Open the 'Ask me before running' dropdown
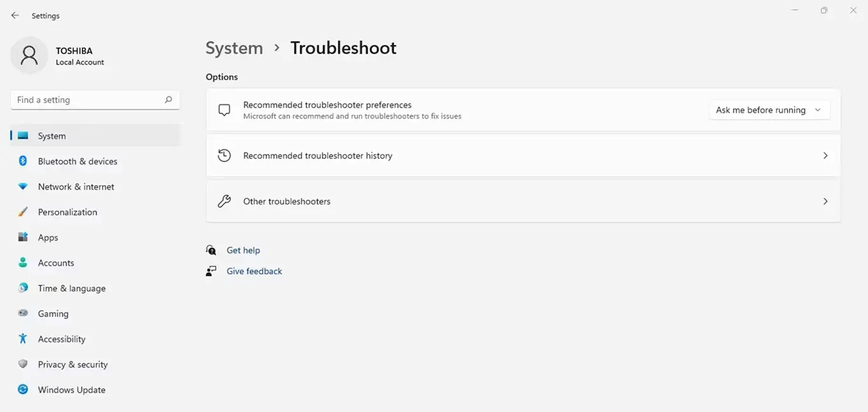The image size is (868, 412). click(768, 110)
